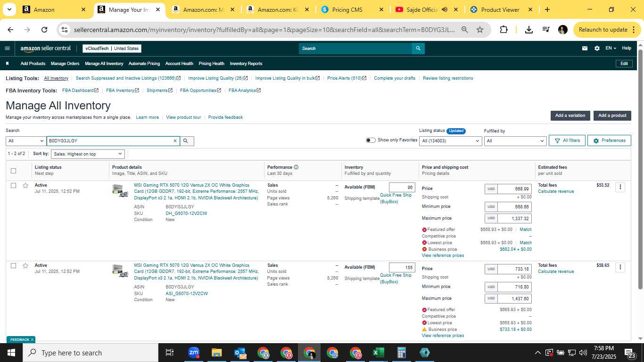Open Account Health menu item

coord(179,63)
